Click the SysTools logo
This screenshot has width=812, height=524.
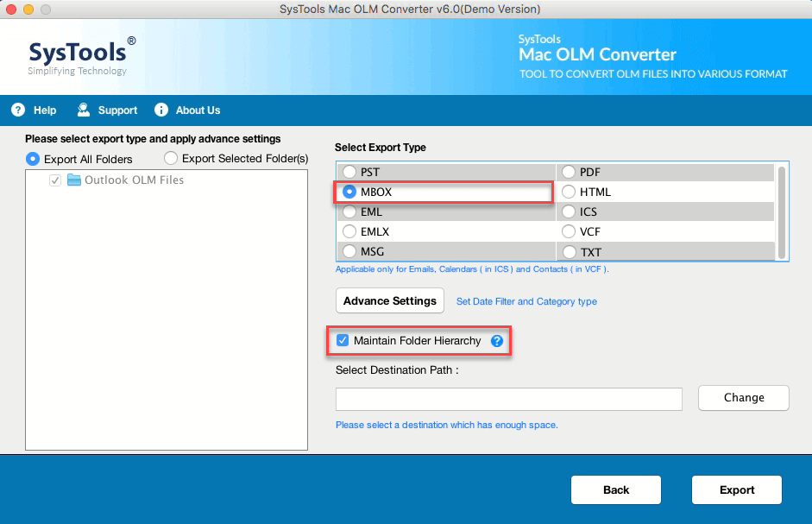point(82,55)
